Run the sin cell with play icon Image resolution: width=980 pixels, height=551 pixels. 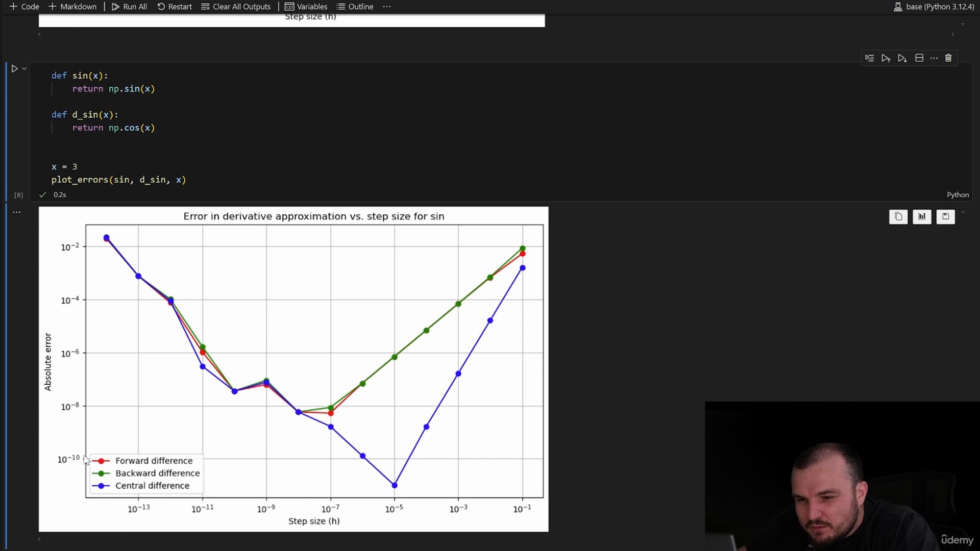coord(14,68)
